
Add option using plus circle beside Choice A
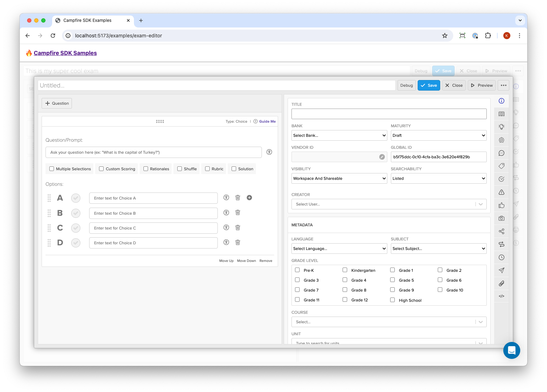[x=249, y=198]
